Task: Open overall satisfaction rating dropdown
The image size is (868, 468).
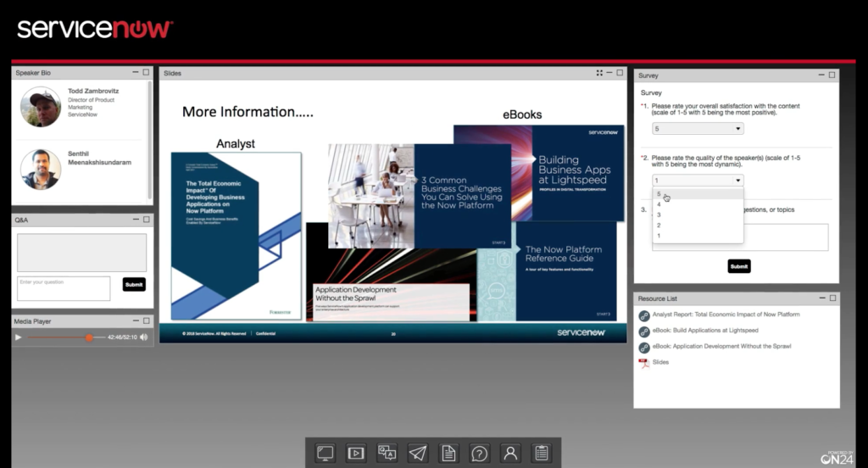Action: [698, 129]
